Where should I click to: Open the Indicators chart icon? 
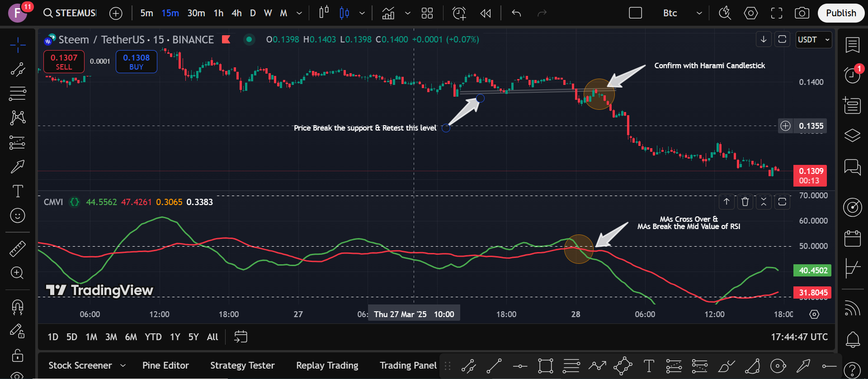coord(388,13)
